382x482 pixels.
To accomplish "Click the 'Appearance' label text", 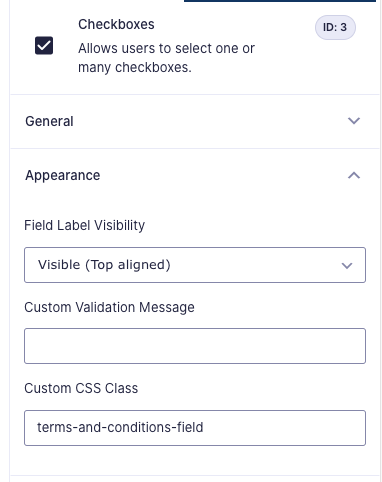I will click(63, 176).
